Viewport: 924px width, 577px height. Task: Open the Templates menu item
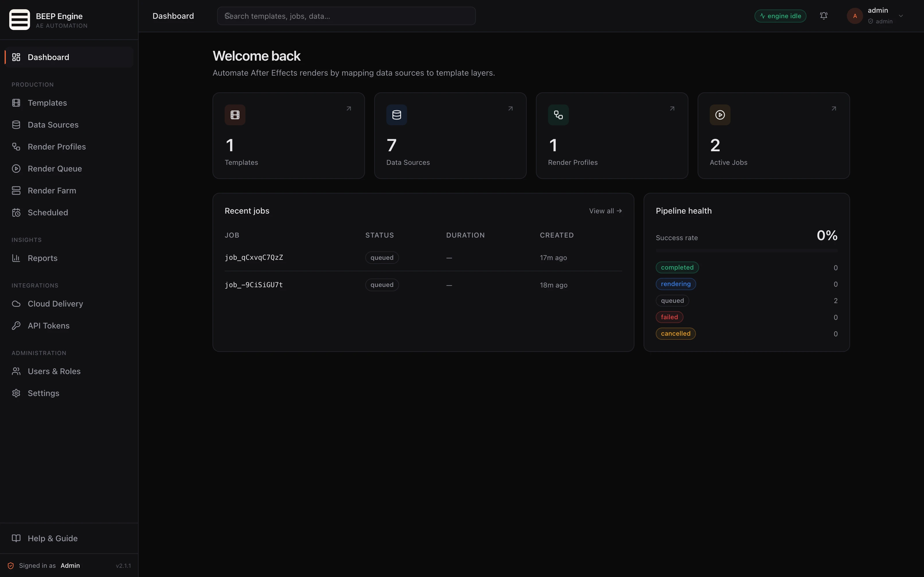coord(69,103)
